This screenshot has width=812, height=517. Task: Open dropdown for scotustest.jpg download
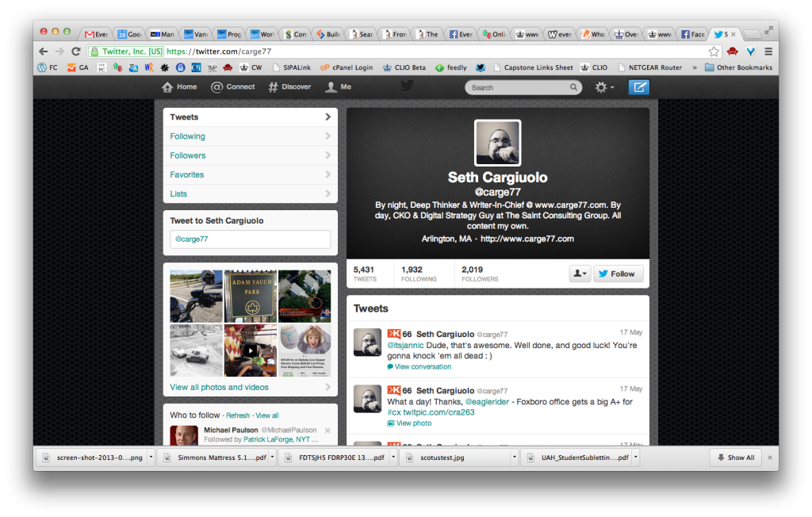pyautogui.click(x=514, y=458)
